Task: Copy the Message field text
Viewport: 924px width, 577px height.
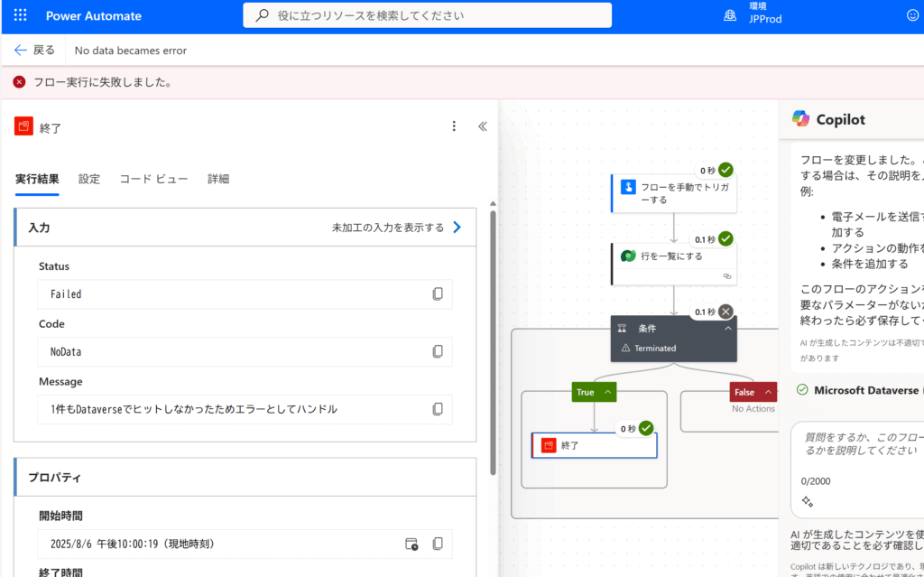Action: point(438,409)
